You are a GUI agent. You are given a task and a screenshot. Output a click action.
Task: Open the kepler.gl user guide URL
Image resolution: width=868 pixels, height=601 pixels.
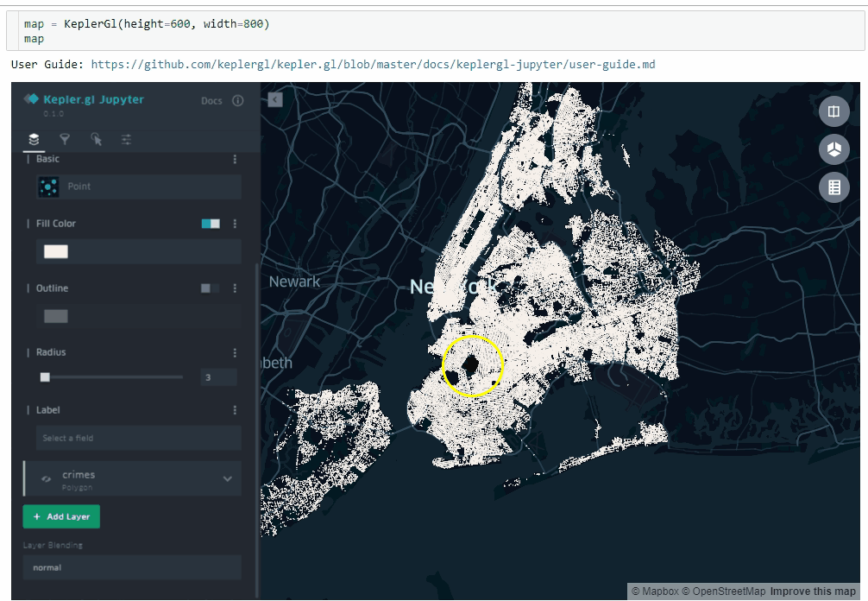[373, 64]
